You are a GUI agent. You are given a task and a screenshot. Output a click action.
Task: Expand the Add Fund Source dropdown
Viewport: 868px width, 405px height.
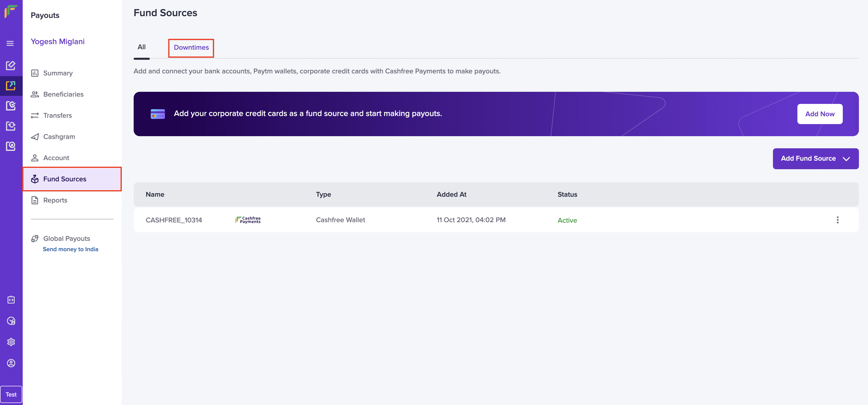(816, 159)
